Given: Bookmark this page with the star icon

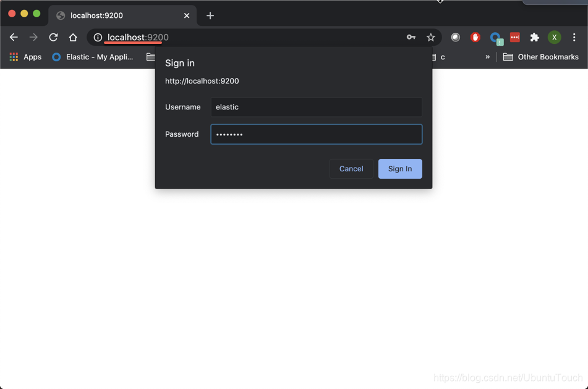Looking at the screenshot, I should tap(430, 37).
